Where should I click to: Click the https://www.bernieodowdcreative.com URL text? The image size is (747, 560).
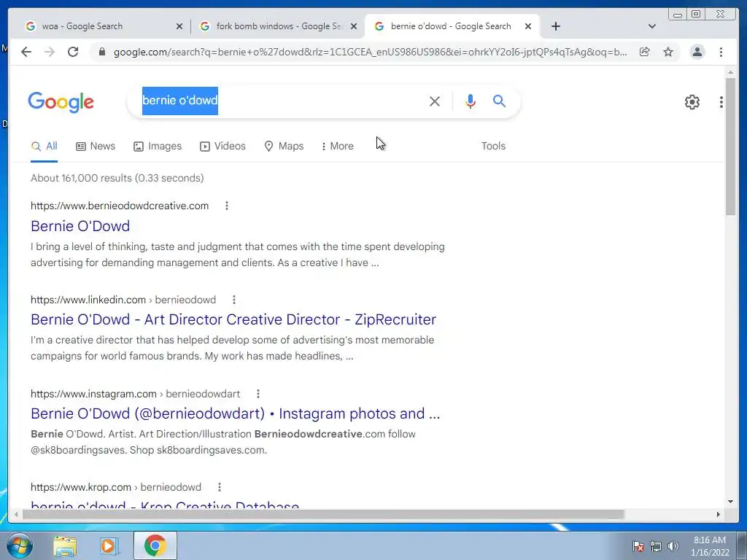[x=120, y=206]
